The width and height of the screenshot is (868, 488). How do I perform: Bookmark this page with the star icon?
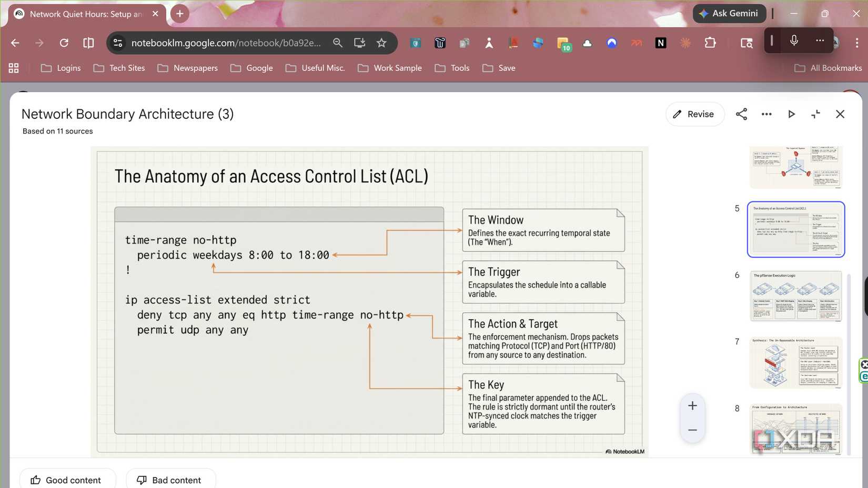click(x=381, y=43)
